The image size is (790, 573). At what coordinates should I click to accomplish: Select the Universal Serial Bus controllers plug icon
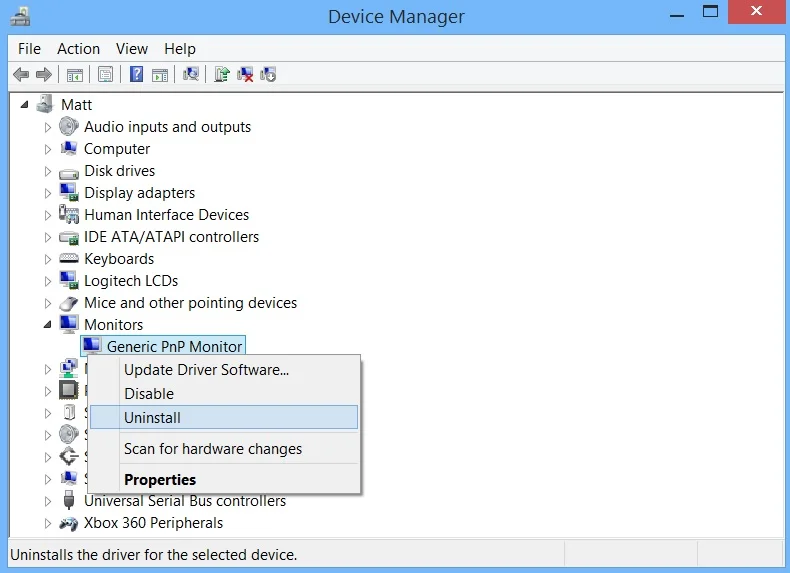pyautogui.click(x=69, y=500)
